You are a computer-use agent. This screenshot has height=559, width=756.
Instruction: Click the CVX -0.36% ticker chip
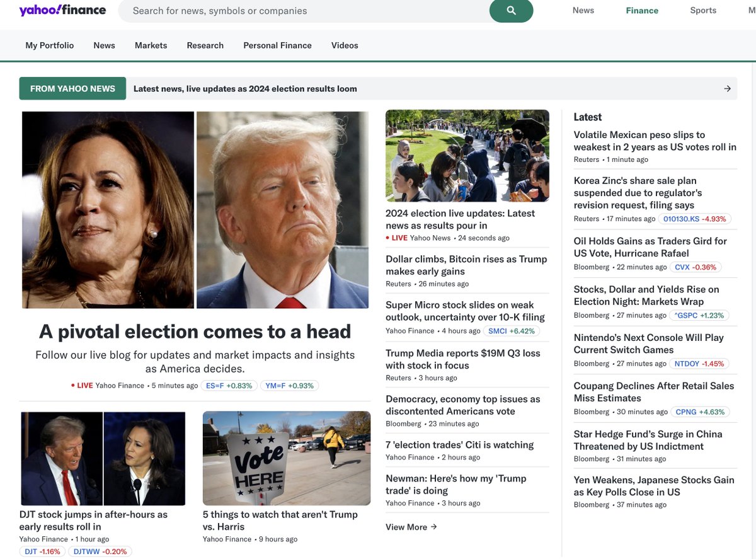(696, 267)
